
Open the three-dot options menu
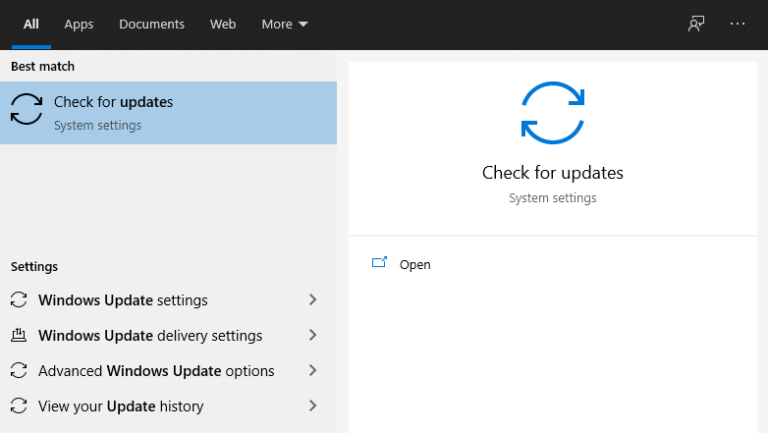pyautogui.click(x=737, y=24)
